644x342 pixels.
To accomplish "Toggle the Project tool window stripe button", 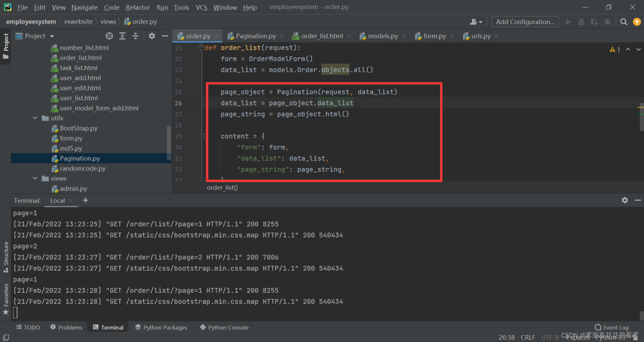I will (x=6, y=46).
